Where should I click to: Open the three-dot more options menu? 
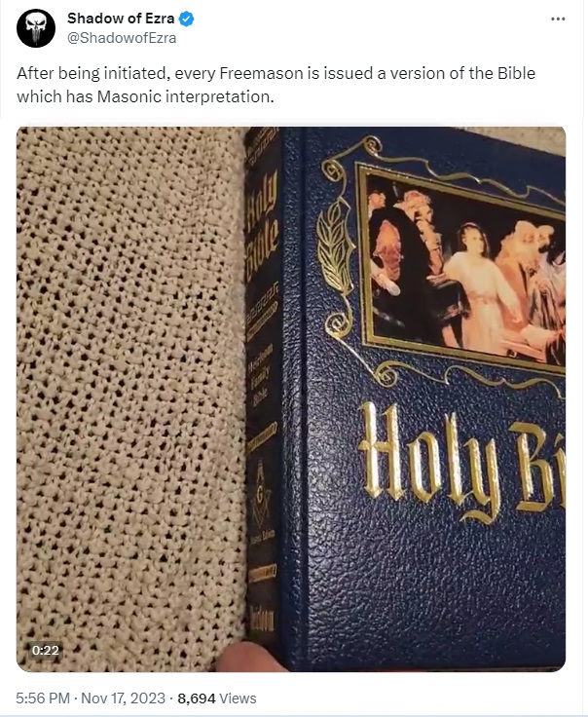[558, 19]
